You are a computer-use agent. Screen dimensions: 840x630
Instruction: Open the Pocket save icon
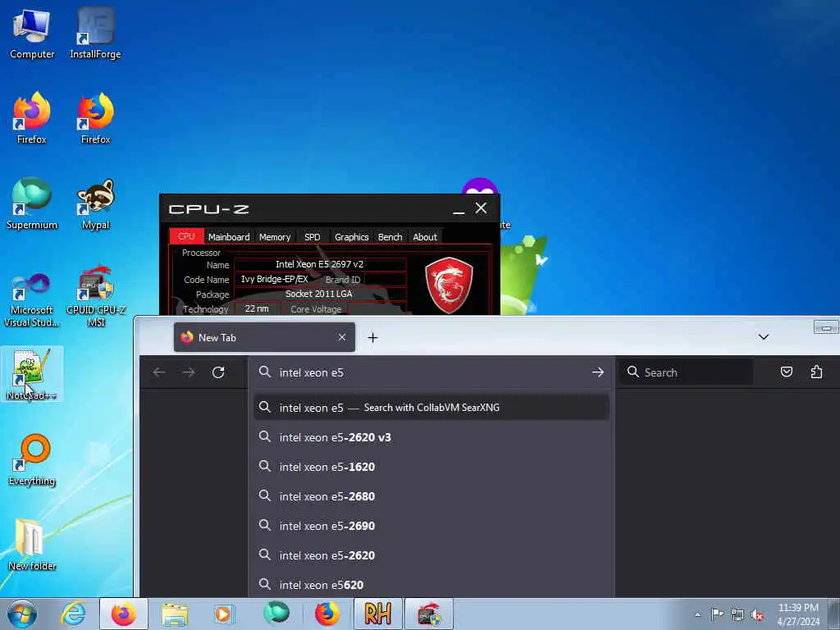[x=787, y=372]
